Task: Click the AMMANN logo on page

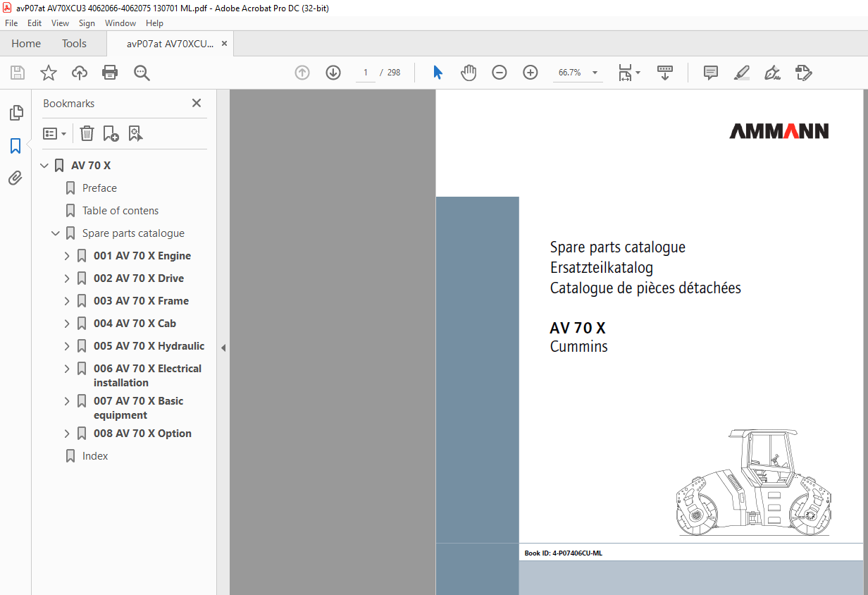Action: pyautogui.click(x=779, y=131)
